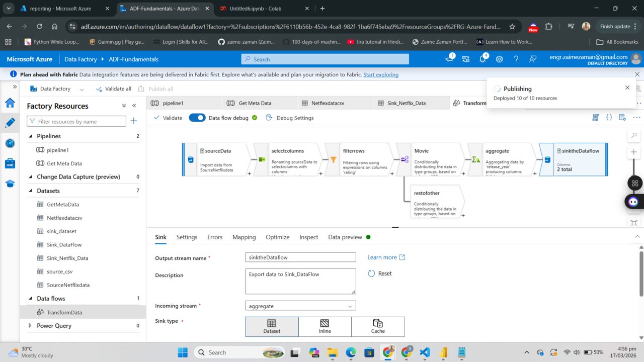Open the data flow script icon
644x362 pixels.
coord(596,118)
